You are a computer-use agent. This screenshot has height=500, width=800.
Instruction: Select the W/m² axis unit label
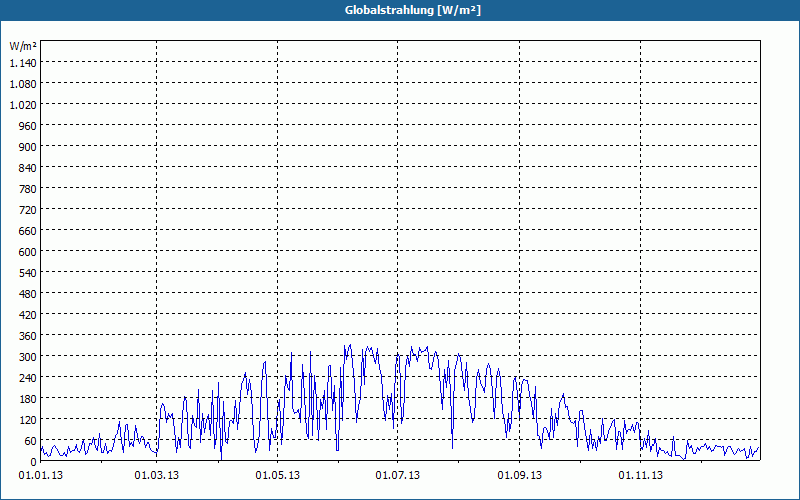23,46
